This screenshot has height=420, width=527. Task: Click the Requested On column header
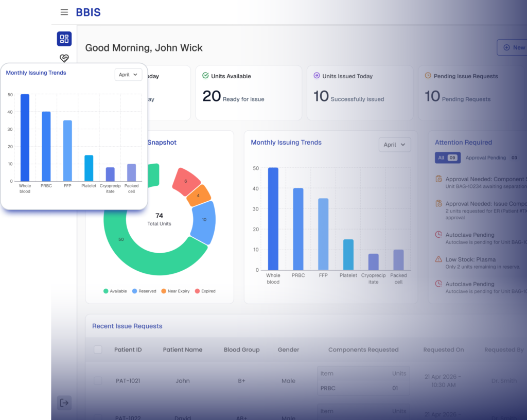443,349
